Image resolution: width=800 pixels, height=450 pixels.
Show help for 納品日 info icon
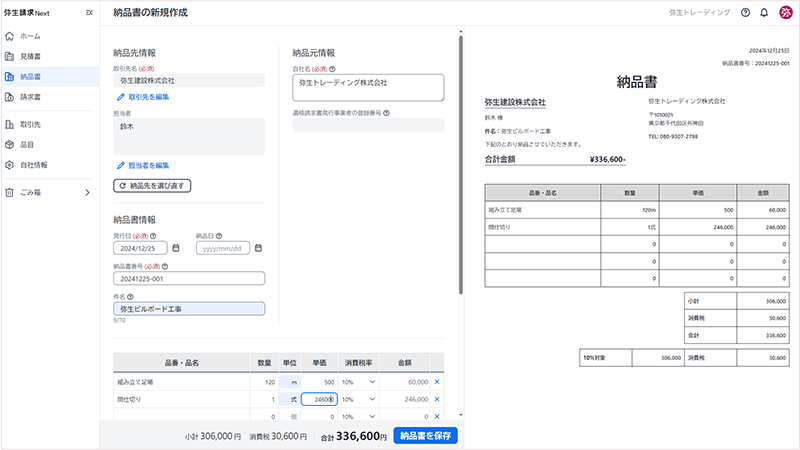click(219, 236)
